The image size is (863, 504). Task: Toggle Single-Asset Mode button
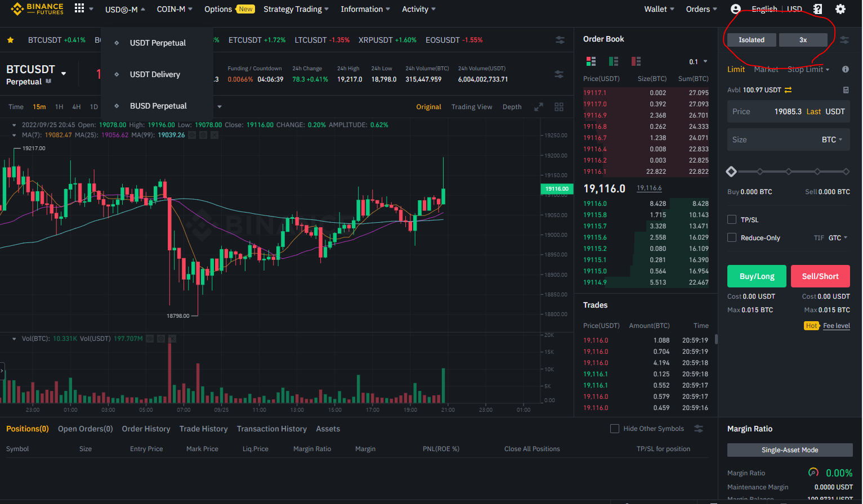(x=790, y=450)
